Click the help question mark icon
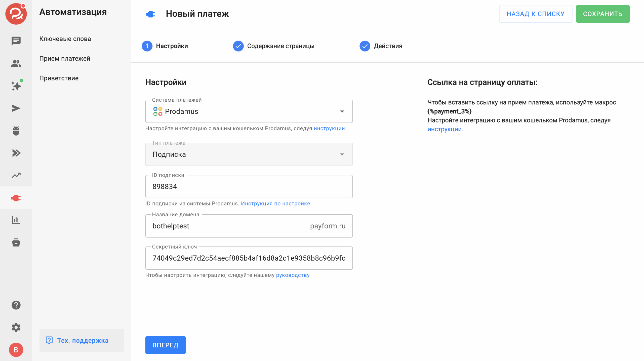Screen dimensions: 644x361 (16, 305)
